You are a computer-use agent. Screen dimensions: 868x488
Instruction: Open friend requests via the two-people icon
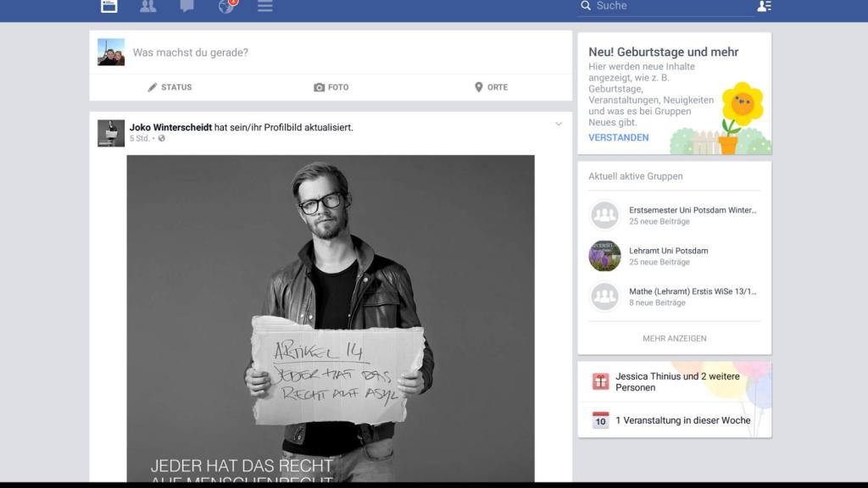[146, 7]
